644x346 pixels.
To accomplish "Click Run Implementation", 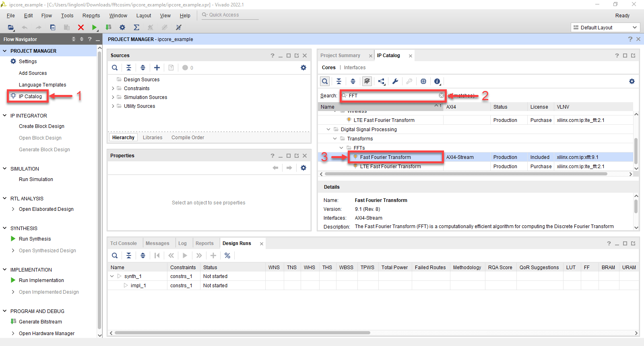I will (41, 280).
